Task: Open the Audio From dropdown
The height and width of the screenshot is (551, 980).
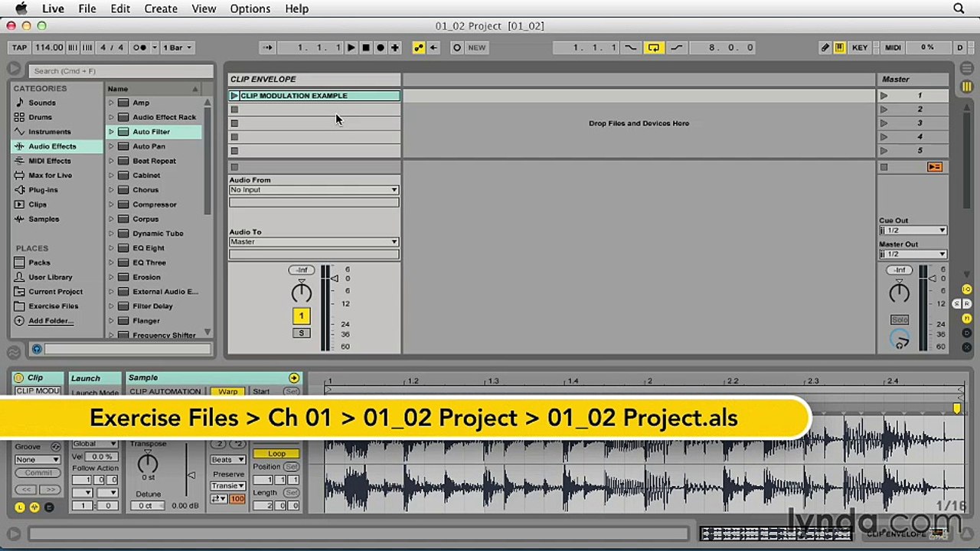Action: click(x=314, y=190)
